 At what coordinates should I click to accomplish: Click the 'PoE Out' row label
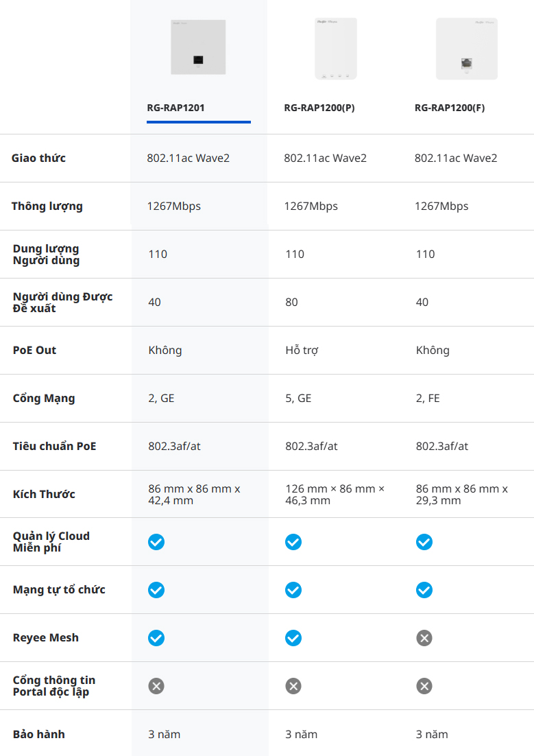click(35, 350)
